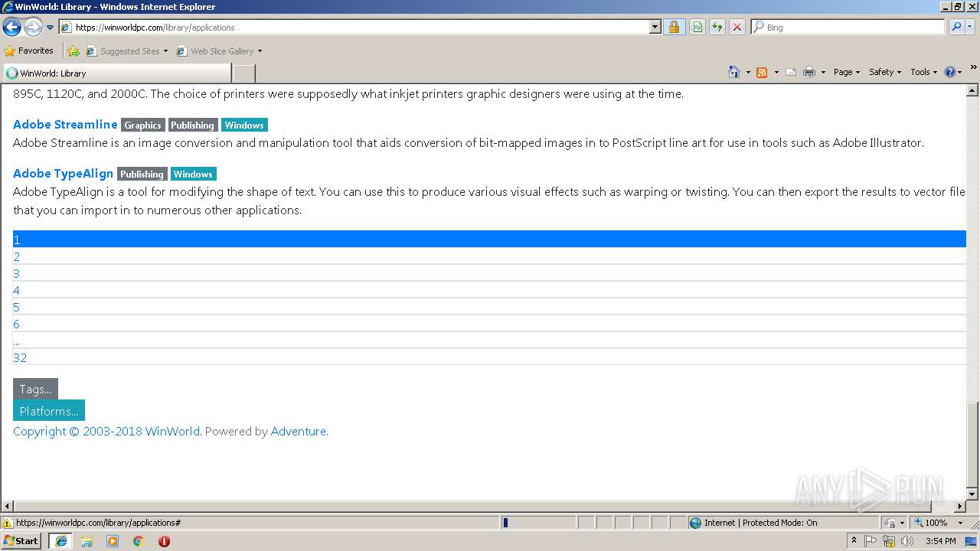980x551 pixels.
Task: Go to page 2 in pagination
Action: pyautogui.click(x=489, y=256)
